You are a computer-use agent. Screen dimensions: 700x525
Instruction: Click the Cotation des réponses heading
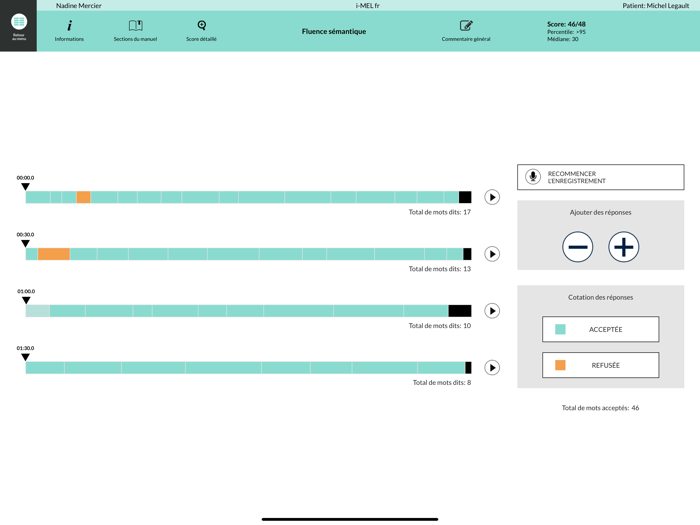tap(600, 297)
